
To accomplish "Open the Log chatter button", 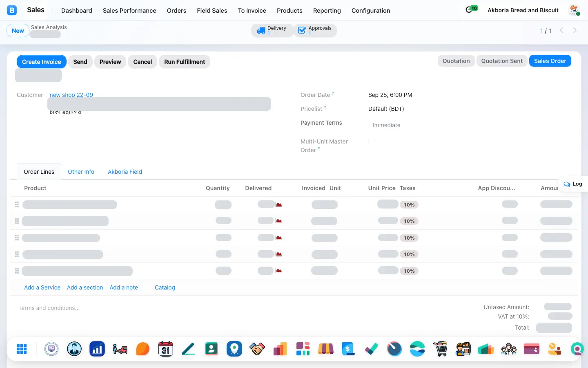I will pos(573,184).
